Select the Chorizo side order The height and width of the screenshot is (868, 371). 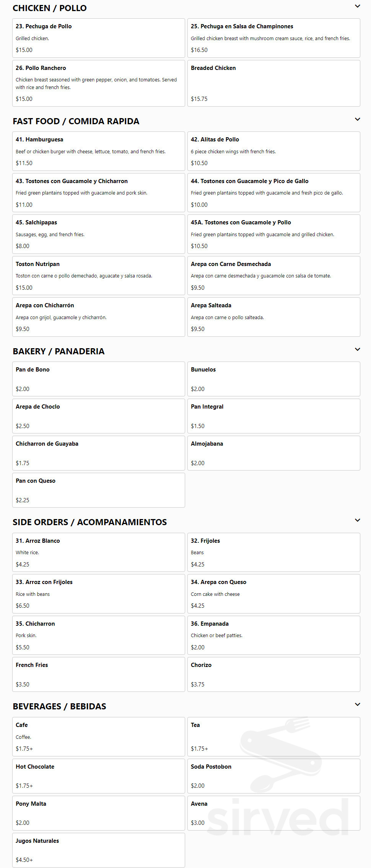point(274,675)
